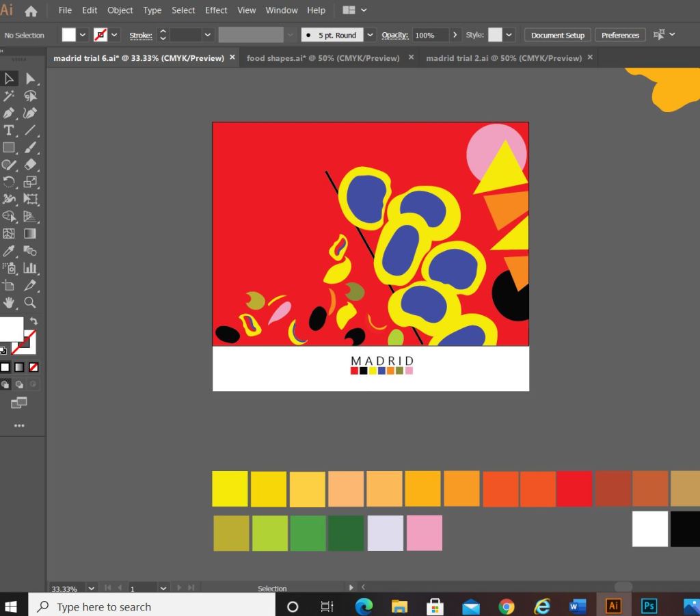
Task: Switch to the food shapes.ai tab
Action: tap(323, 58)
